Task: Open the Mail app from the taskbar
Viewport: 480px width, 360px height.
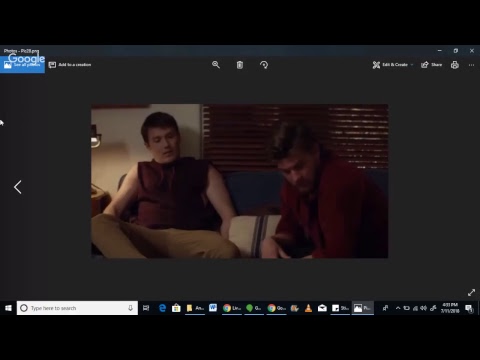Action: click(322, 308)
